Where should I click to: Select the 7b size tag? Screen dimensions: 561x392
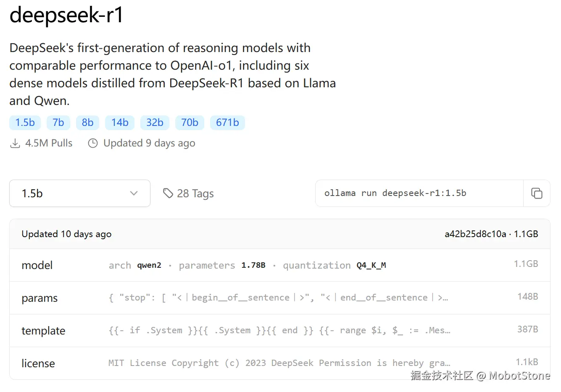58,123
